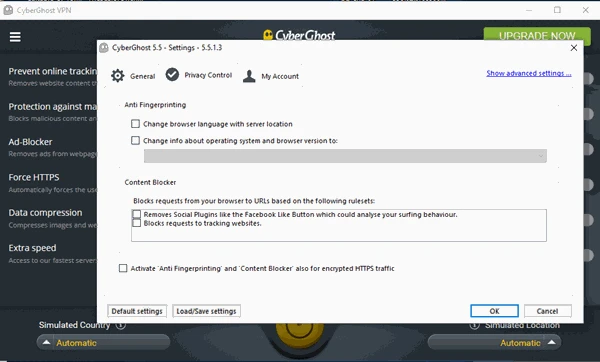
Task: Click the General gear icon
Action: [118, 76]
